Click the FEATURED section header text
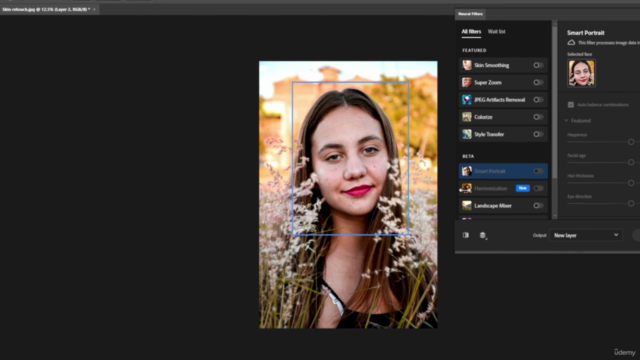Image resolution: width=640 pixels, height=360 pixels. (x=474, y=50)
